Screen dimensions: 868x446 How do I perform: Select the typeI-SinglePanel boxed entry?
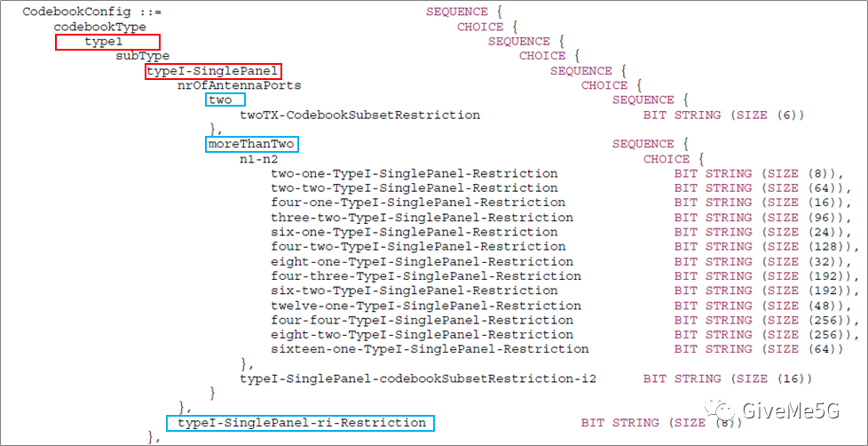(214, 71)
